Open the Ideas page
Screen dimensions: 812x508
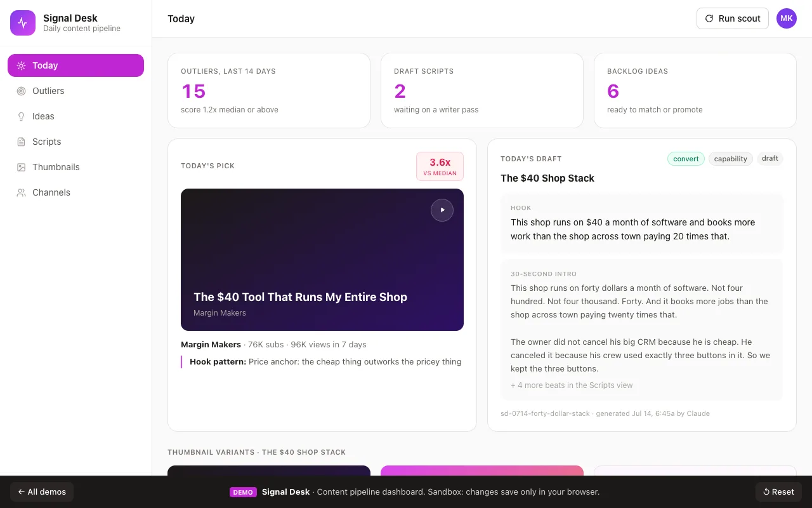(75, 116)
